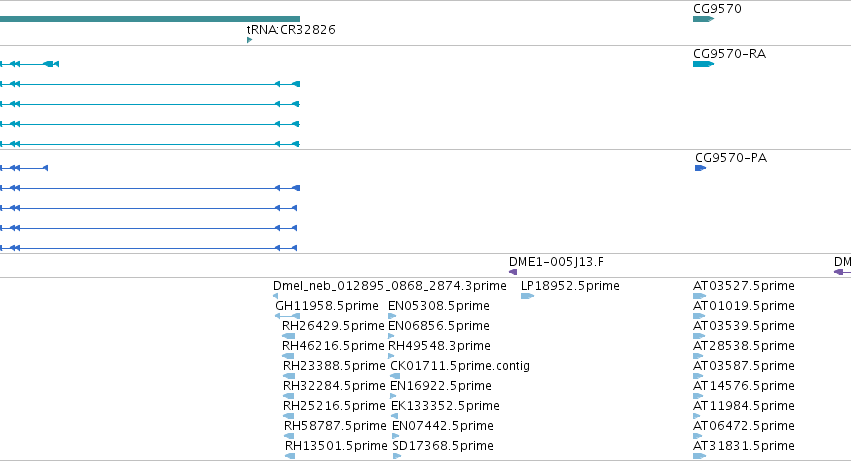The height and width of the screenshot is (461, 851).
Task: Click the spliced glyph under GH11958.5prime
Action: [288, 316]
